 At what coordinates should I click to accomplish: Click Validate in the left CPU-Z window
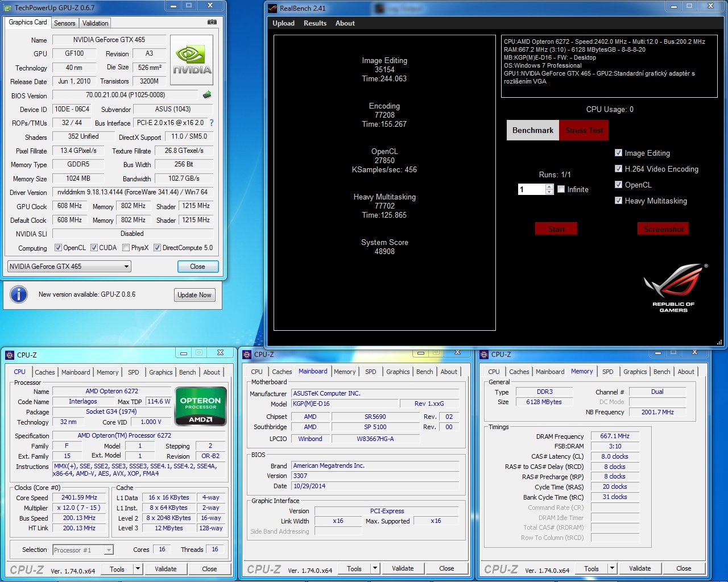click(166, 568)
